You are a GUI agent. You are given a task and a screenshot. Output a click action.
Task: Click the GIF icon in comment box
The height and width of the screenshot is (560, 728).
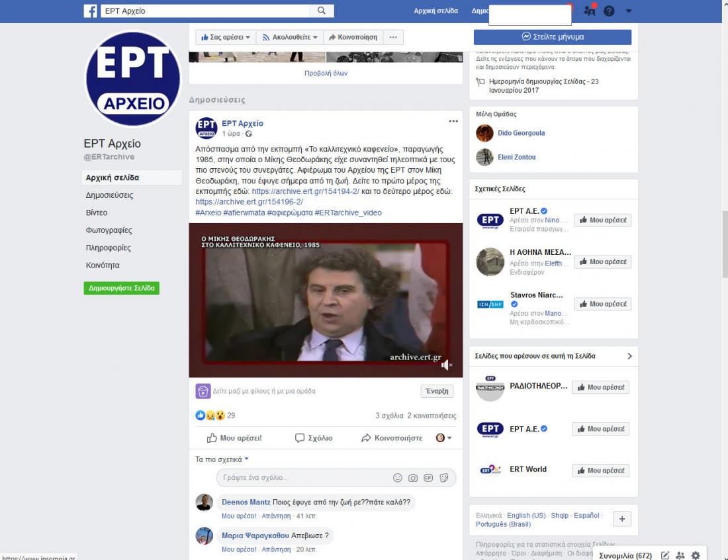pos(428,478)
